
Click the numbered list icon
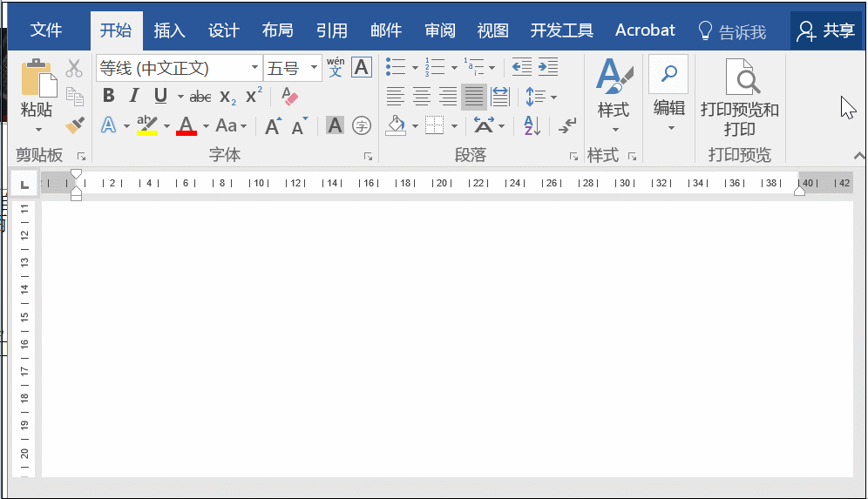point(435,67)
